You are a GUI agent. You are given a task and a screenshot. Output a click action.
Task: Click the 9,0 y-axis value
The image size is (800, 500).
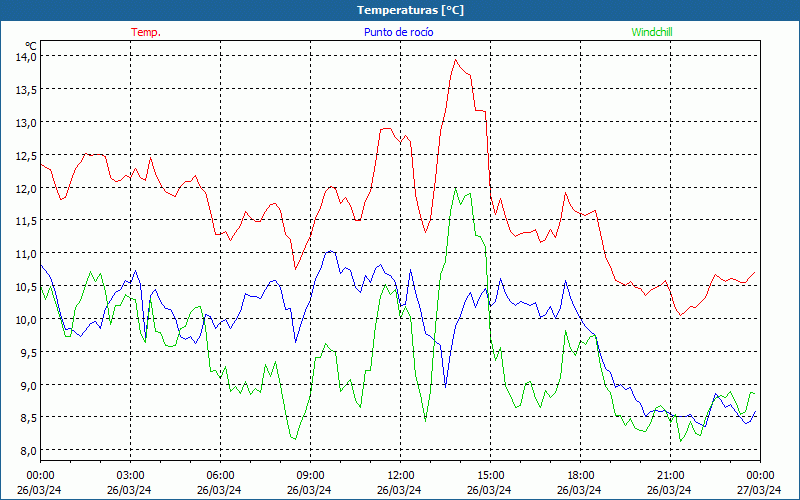tap(28, 385)
